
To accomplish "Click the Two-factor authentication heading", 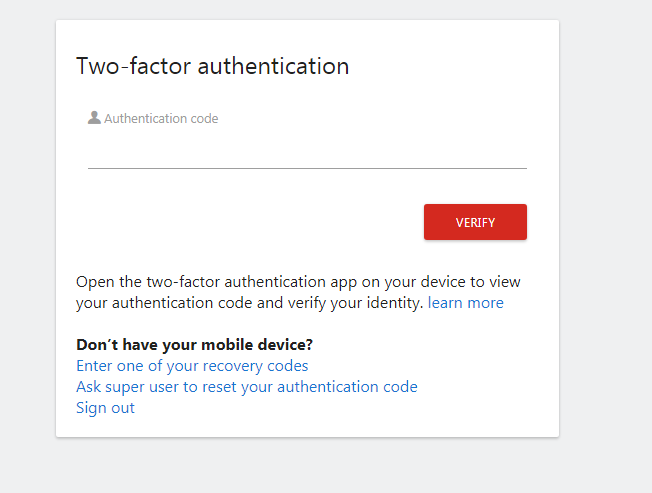I will click(x=212, y=66).
